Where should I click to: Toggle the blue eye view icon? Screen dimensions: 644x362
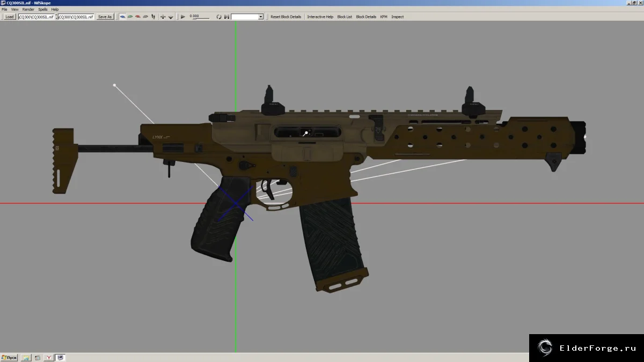[x=122, y=17]
